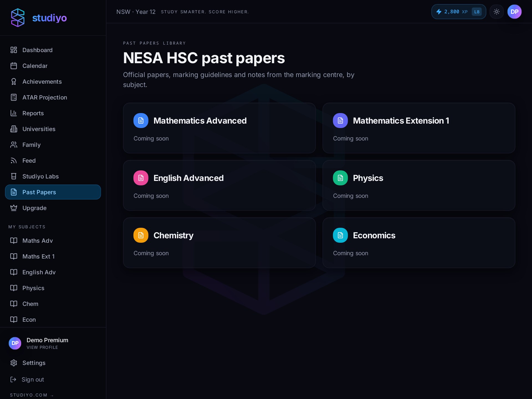
Task: Select the Past Papers menu item
Action: [53, 192]
